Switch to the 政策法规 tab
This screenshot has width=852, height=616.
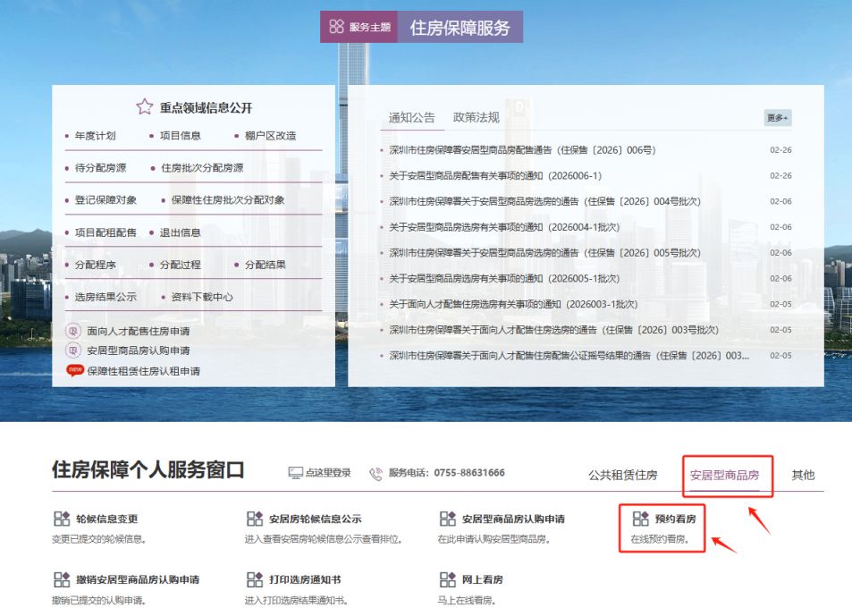(x=476, y=117)
